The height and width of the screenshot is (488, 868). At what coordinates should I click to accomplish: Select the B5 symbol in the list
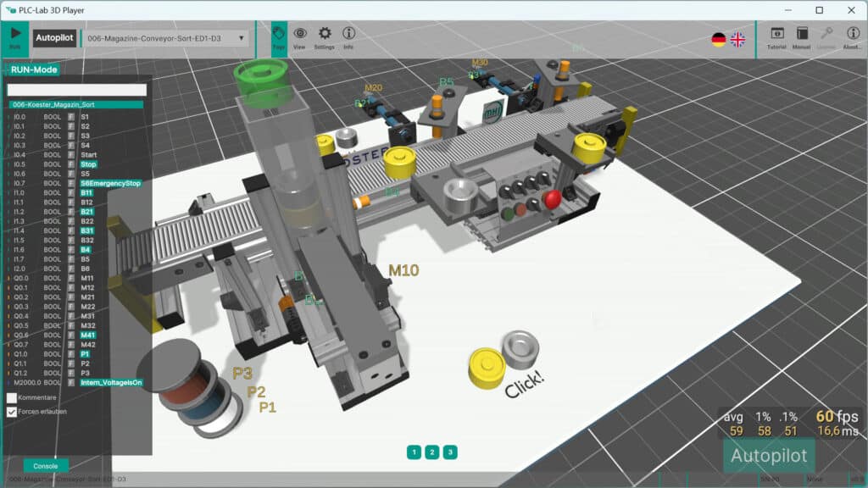(86, 259)
